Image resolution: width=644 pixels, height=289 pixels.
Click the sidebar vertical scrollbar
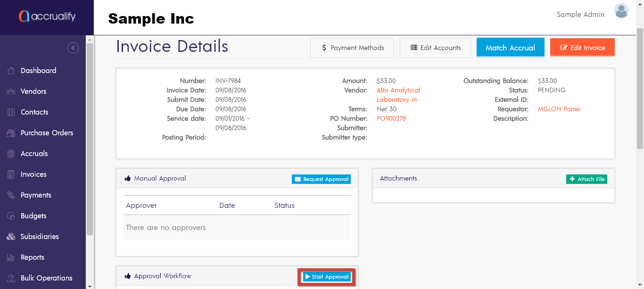click(x=90, y=141)
